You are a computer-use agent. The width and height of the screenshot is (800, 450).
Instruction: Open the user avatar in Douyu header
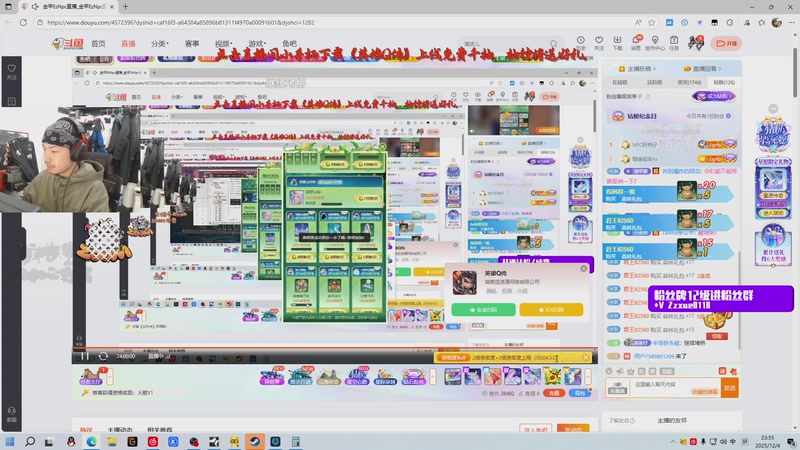(696, 43)
